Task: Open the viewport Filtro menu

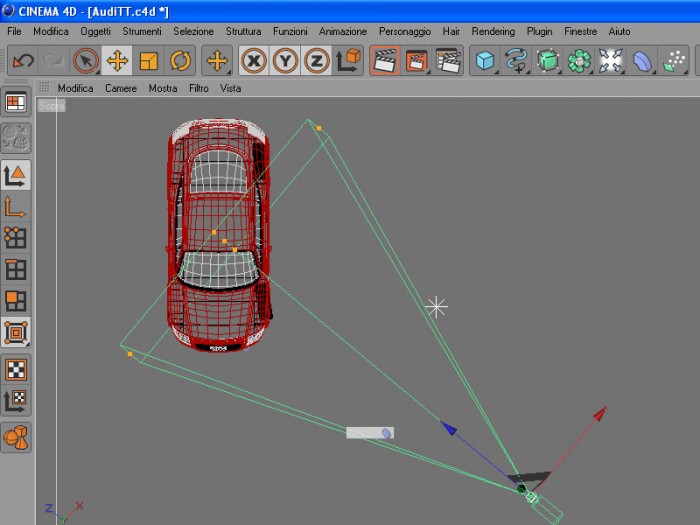Action: (199, 88)
